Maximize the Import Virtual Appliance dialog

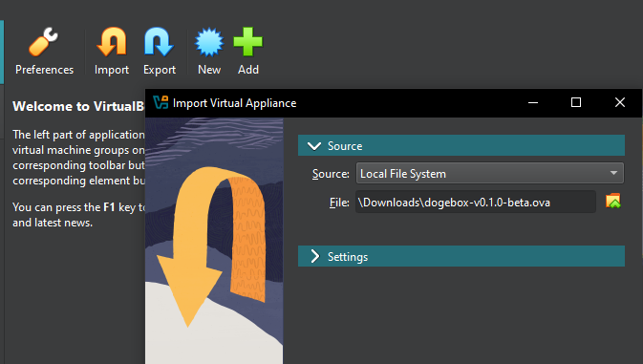pyautogui.click(x=576, y=102)
